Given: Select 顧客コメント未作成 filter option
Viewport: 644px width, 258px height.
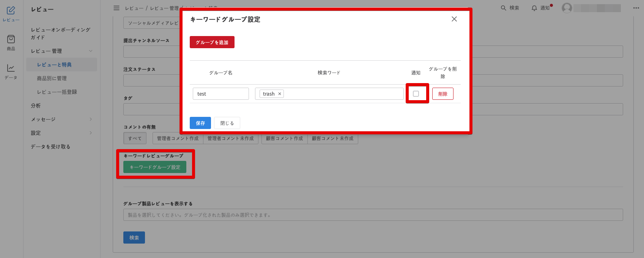Looking at the screenshot, I should [x=332, y=138].
